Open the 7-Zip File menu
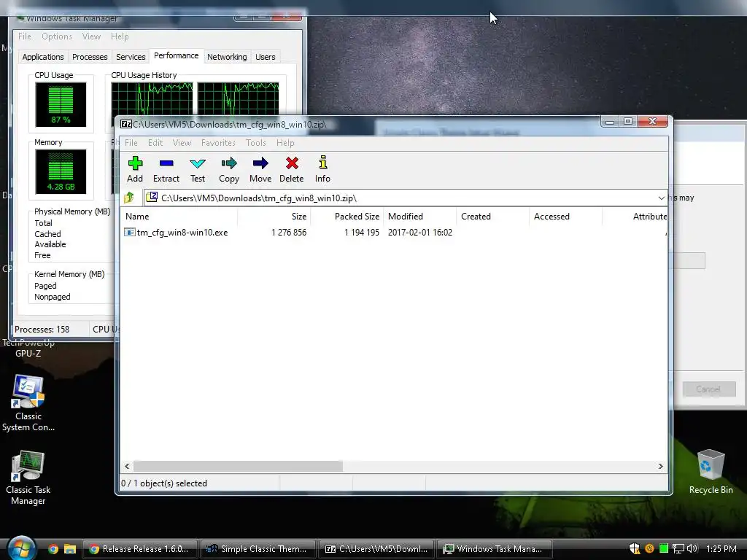The image size is (747, 560). point(131,143)
